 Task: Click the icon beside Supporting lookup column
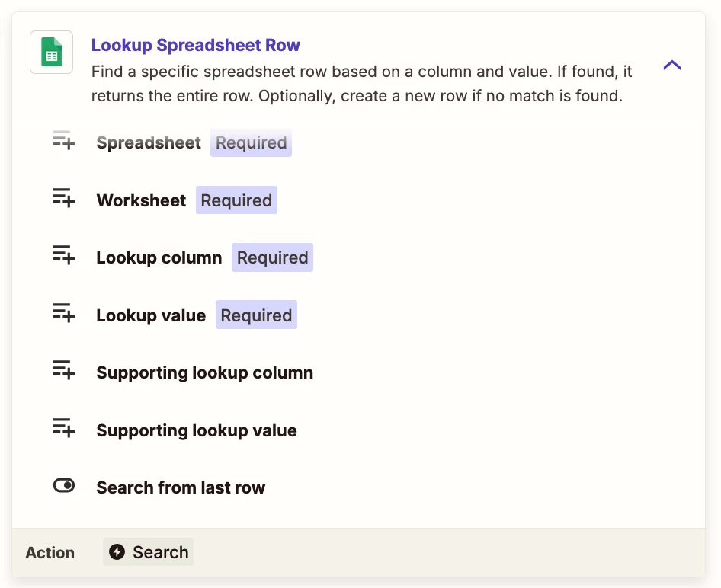pos(63,370)
